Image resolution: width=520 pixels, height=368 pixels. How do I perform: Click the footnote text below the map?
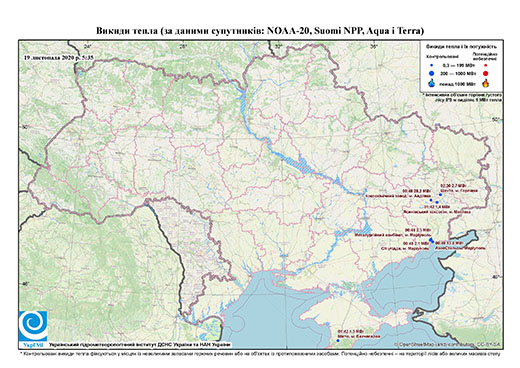260,353
